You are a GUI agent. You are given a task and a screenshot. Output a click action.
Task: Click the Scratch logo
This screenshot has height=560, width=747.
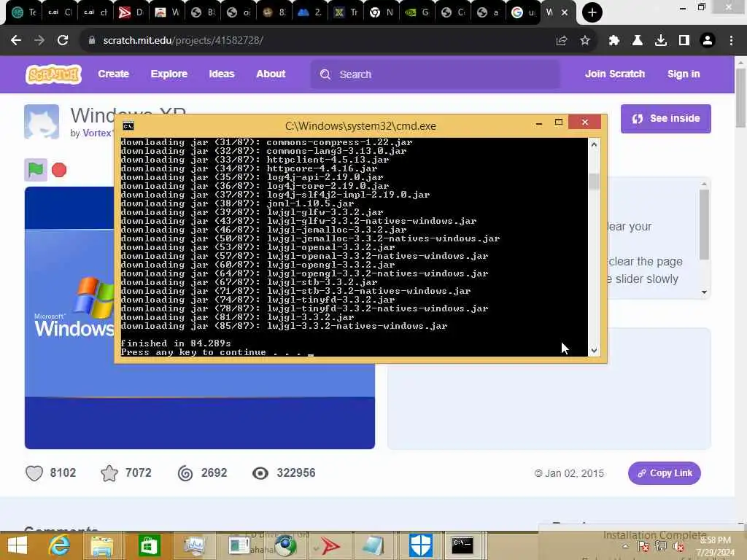coord(53,74)
